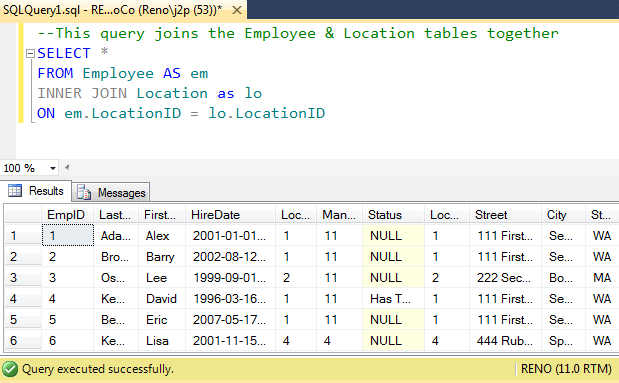Select the St... column header
Viewport: 619px width, 383px height.
coord(602,215)
